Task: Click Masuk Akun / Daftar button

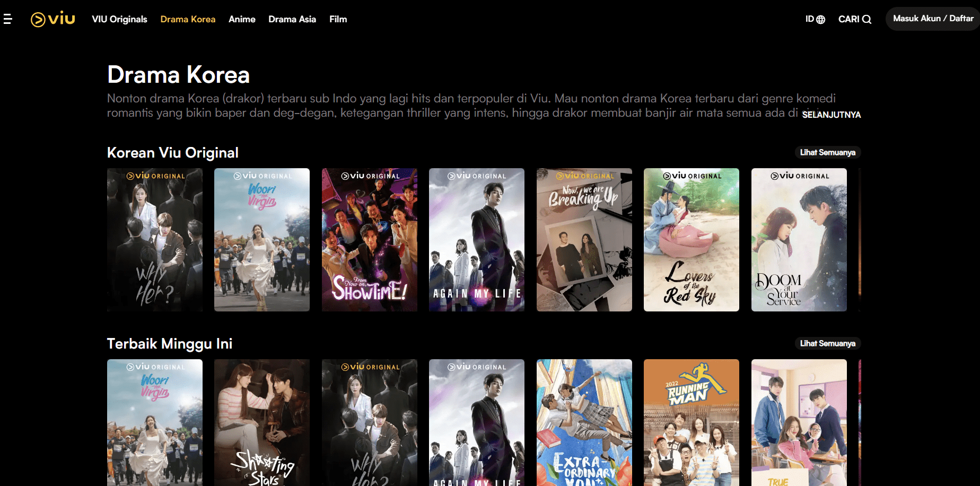Action: pos(933,19)
